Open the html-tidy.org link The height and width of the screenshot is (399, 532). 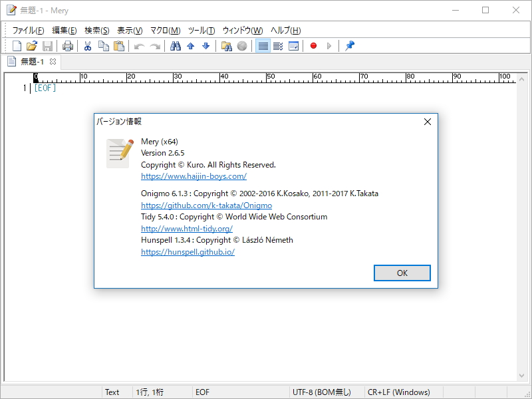click(x=187, y=228)
